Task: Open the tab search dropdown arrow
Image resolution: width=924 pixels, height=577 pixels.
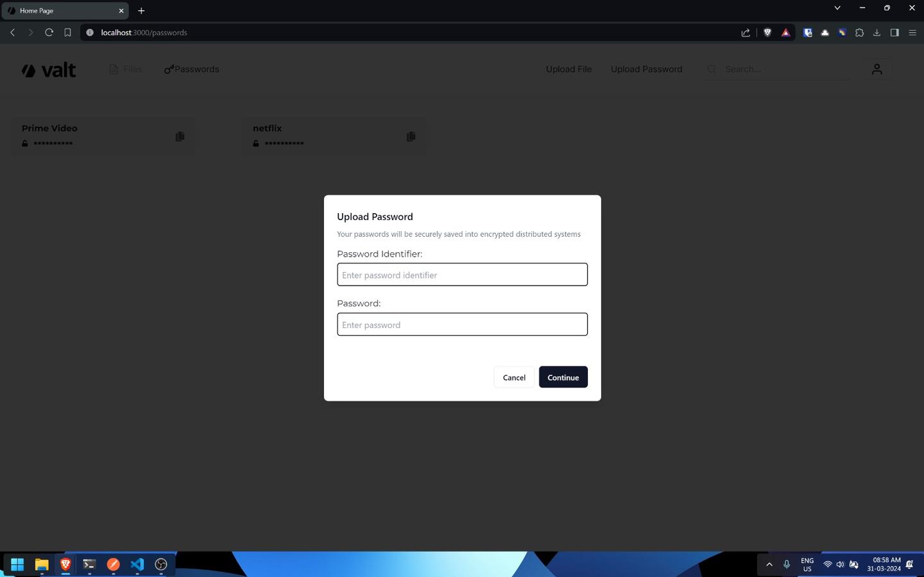Action: (x=837, y=8)
